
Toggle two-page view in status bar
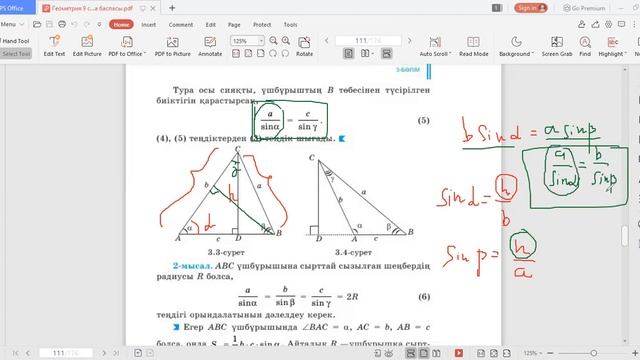coord(436,353)
